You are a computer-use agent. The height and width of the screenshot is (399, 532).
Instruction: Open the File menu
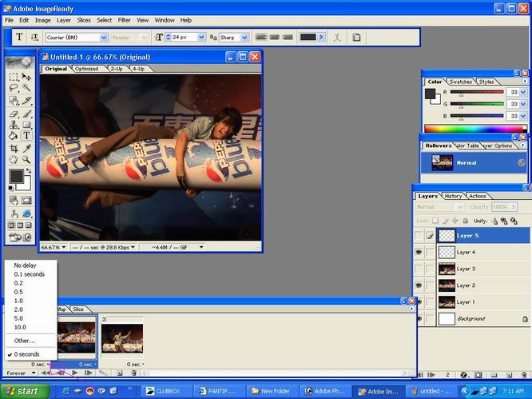9,20
